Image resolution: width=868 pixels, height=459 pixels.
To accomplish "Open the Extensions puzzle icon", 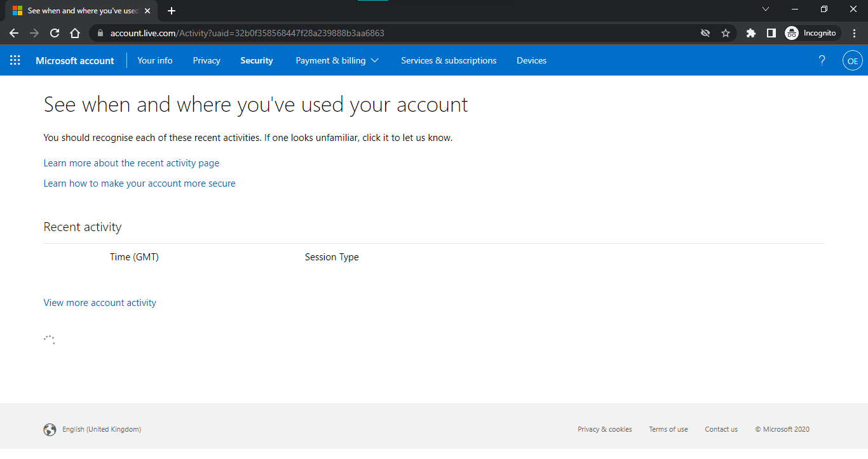I will click(x=751, y=33).
